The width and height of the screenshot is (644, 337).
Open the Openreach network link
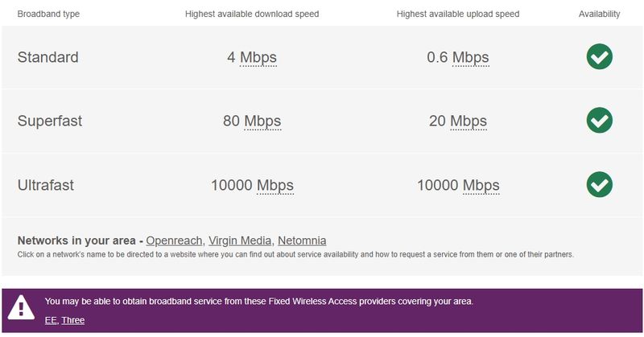pos(174,240)
